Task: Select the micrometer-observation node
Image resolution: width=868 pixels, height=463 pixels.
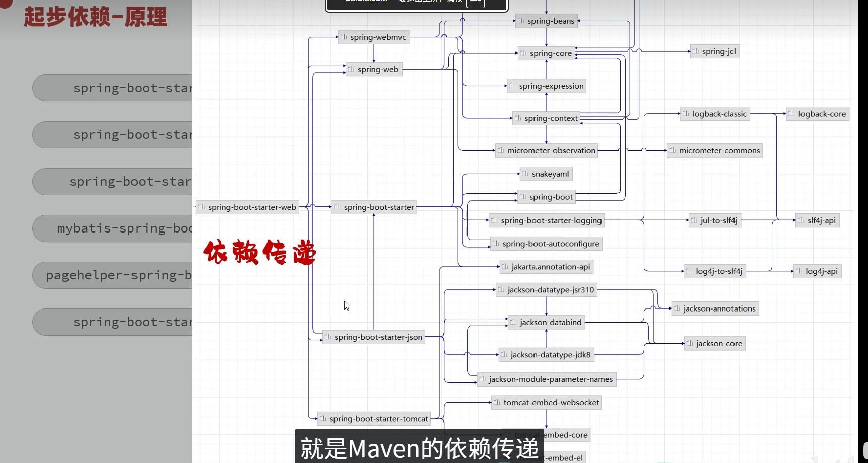Action: (x=547, y=151)
